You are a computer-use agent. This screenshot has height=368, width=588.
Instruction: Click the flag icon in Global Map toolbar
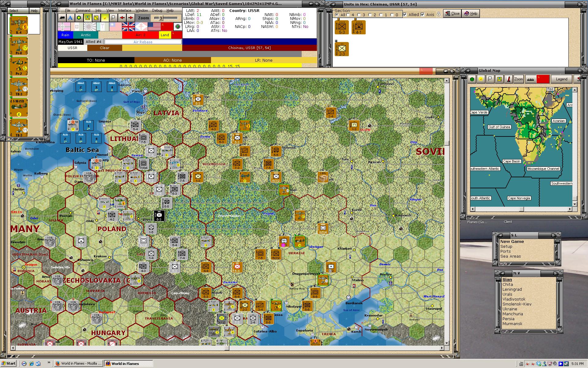click(490, 79)
